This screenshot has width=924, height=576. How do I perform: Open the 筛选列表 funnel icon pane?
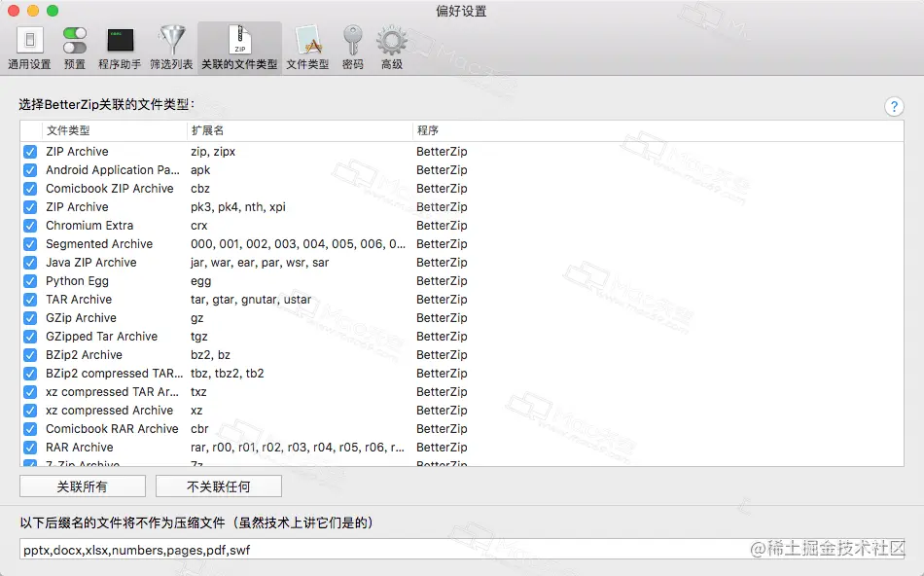tap(171, 49)
